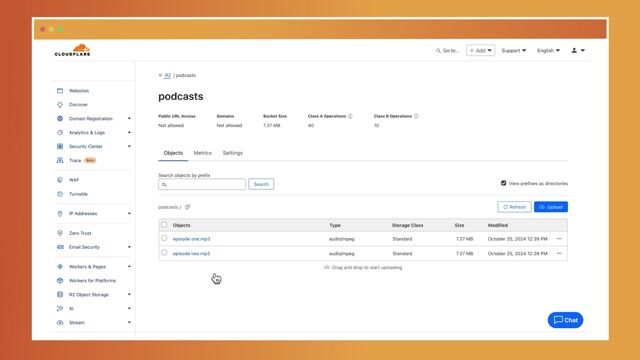The image size is (640, 360).
Task: Open the Stream cloud icon
Action: point(60,322)
